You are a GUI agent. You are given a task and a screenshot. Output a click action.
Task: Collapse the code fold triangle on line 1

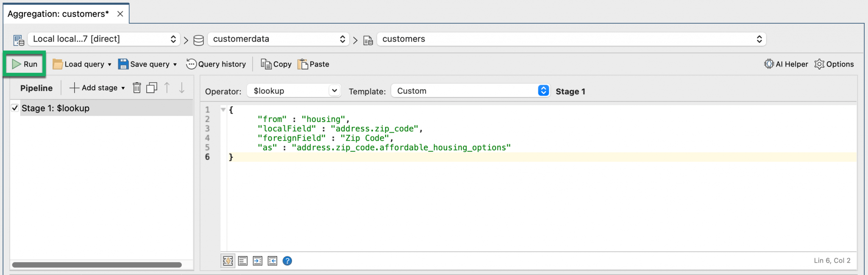pos(223,110)
